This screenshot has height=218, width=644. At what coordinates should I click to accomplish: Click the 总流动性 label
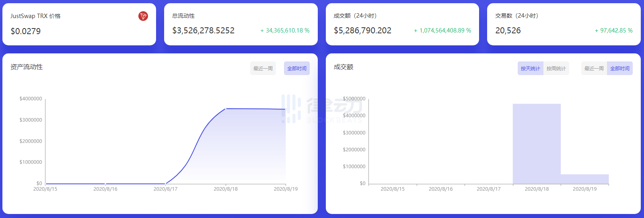click(183, 16)
